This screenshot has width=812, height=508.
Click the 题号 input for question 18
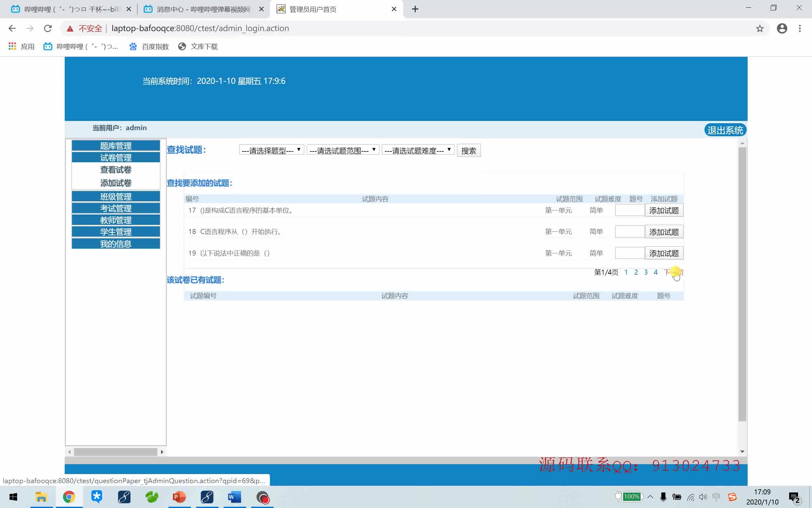point(630,231)
